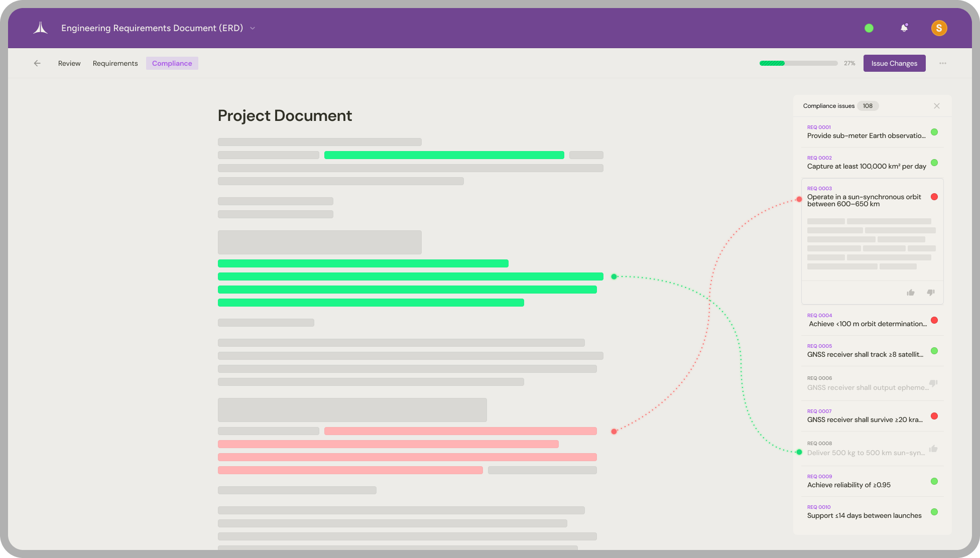Click thumbs up icon on REQ 0008
980x558 pixels.
[933, 449]
